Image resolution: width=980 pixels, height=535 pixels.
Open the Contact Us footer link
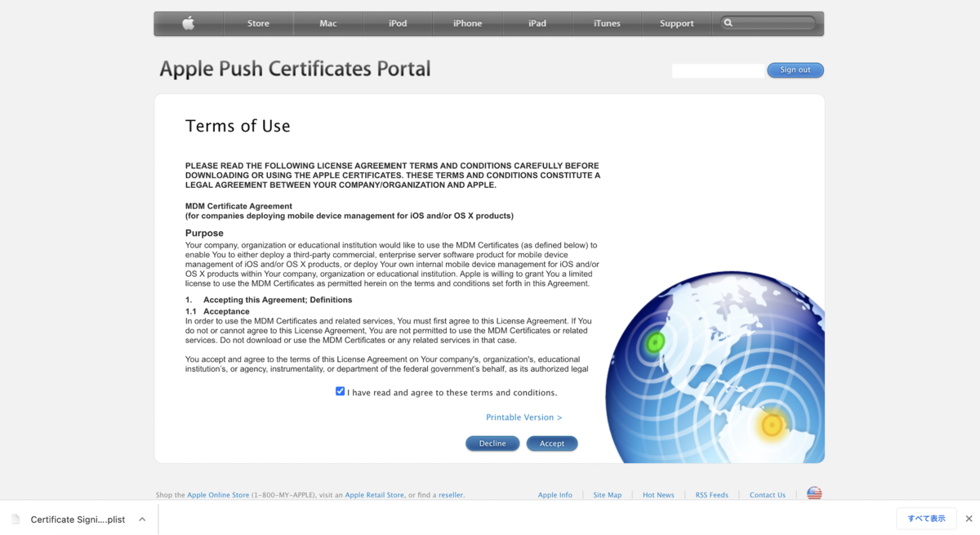click(768, 495)
